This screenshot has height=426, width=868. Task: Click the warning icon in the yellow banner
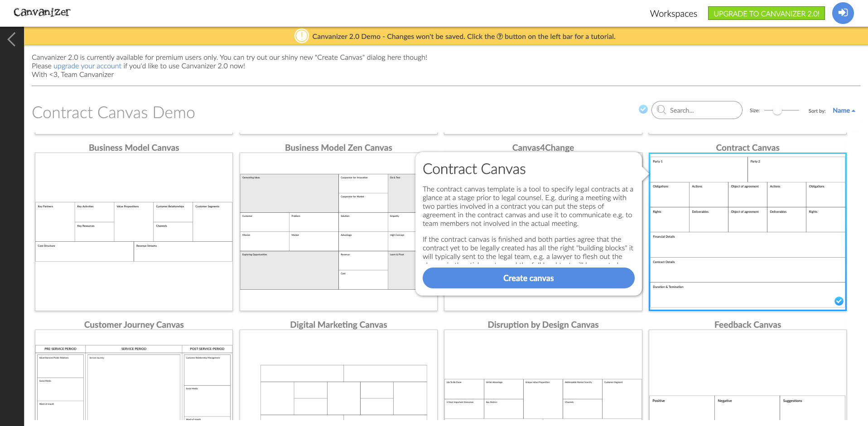pyautogui.click(x=301, y=36)
